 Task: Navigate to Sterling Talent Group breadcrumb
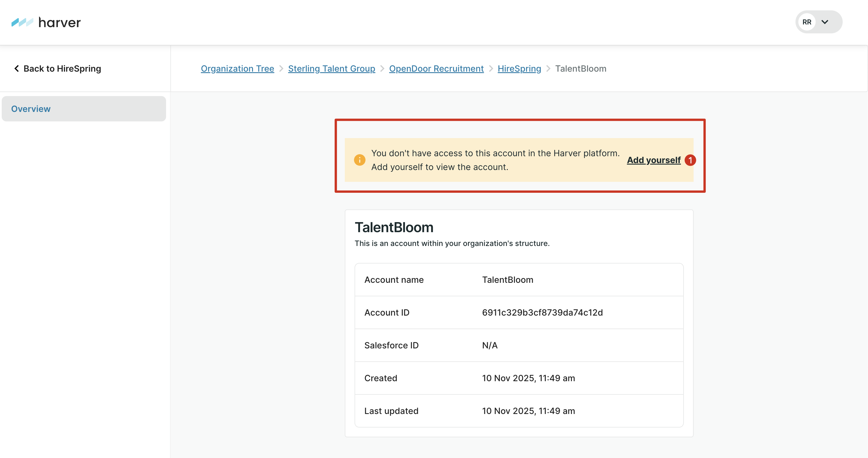click(331, 69)
